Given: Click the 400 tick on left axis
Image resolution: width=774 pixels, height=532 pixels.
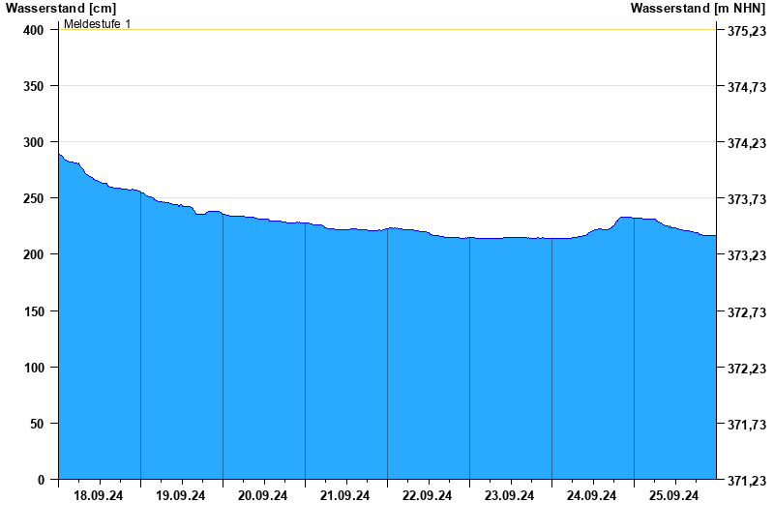Looking at the screenshot, I should [35, 30].
